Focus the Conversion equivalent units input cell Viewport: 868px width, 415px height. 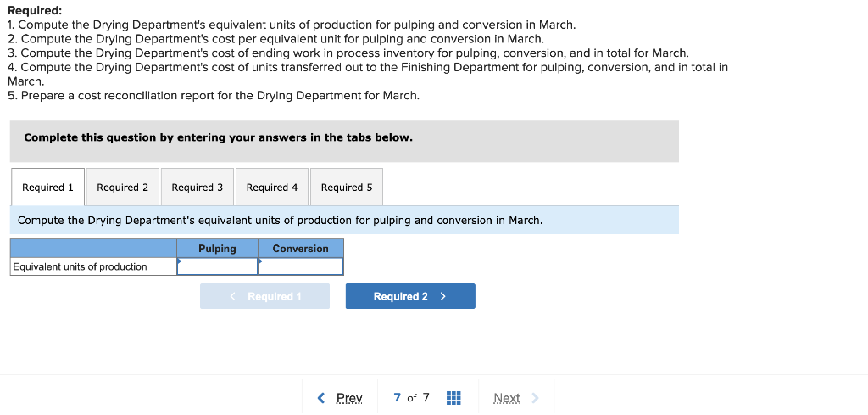[301, 266]
